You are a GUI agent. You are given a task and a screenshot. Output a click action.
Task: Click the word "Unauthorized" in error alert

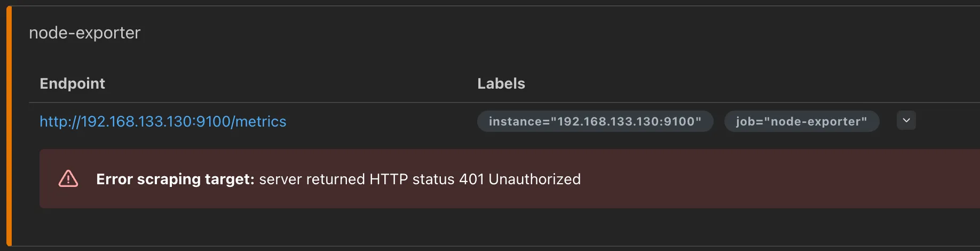[534, 179]
